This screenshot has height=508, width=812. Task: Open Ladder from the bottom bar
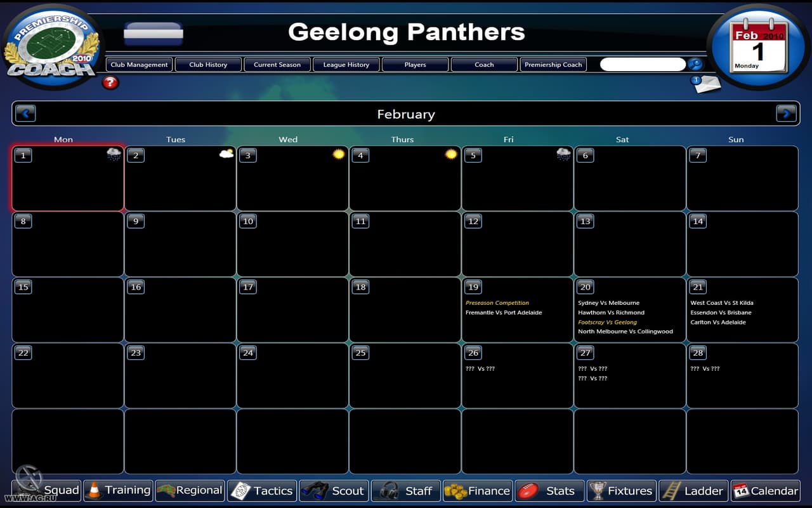693,490
